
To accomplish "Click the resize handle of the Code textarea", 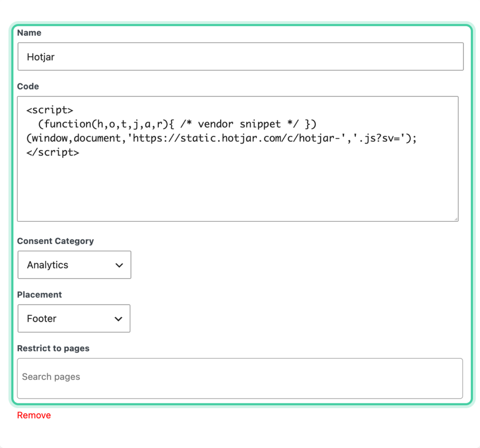I will point(456,219).
